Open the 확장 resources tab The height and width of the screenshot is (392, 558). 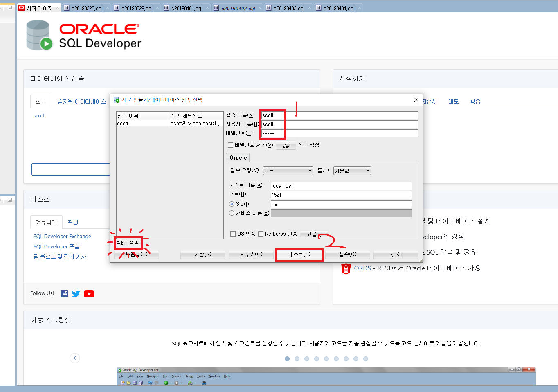click(x=73, y=222)
